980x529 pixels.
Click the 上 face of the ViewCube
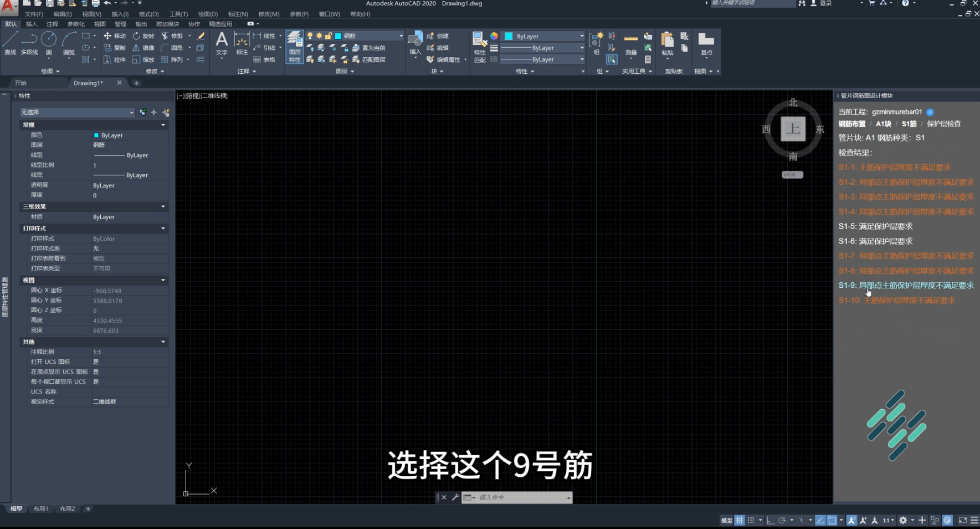tap(793, 129)
